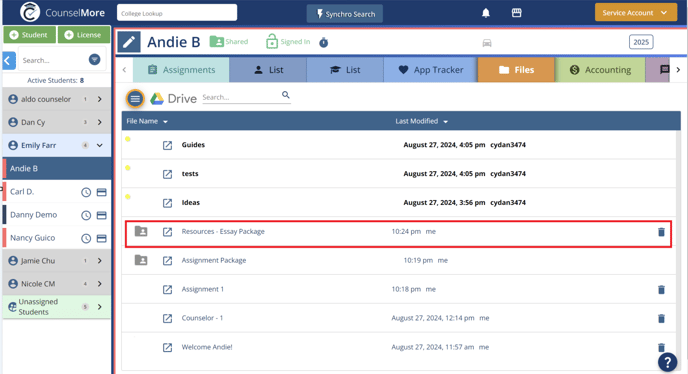Sort by File Name column arrow
This screenshot has height=374, width=688.
pos(165,122)
